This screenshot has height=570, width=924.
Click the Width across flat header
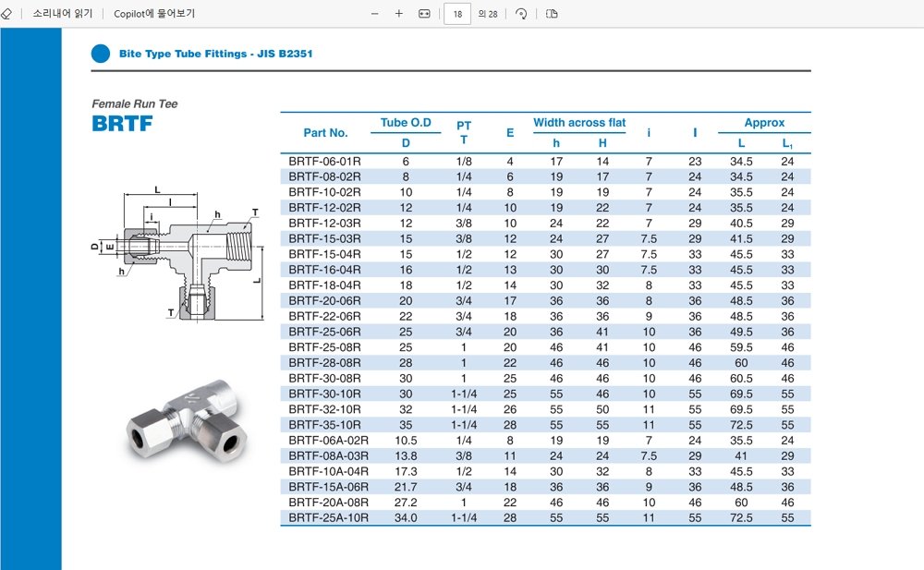(x=578, y=123)
